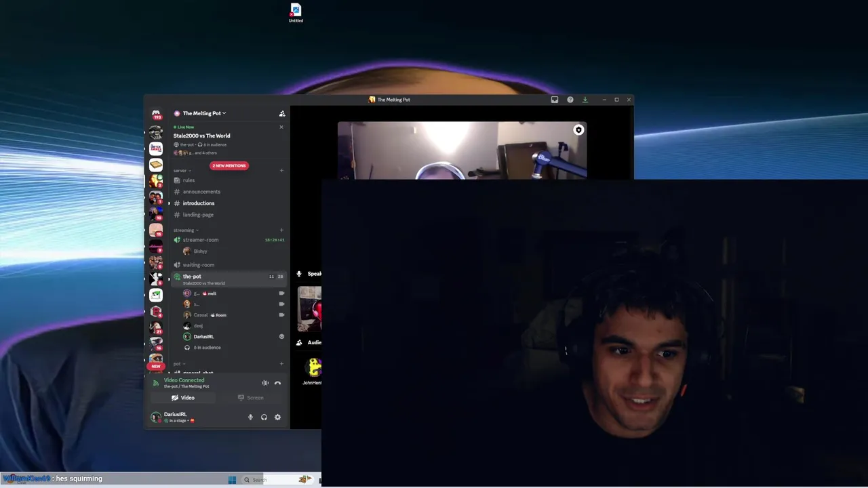Add channel to server category
Image resolution: width=868 pixels, height=488 pixels.
pyautogui.click(x=281, y=170)
